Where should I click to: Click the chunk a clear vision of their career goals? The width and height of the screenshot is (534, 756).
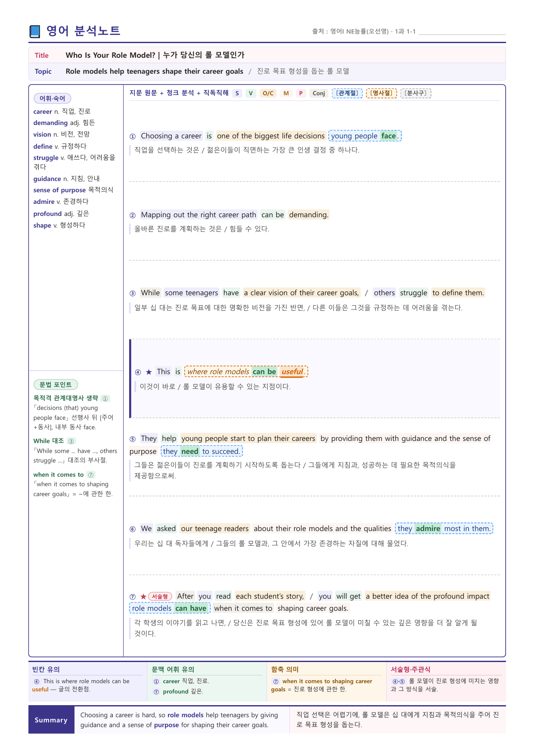click(301, 293)
